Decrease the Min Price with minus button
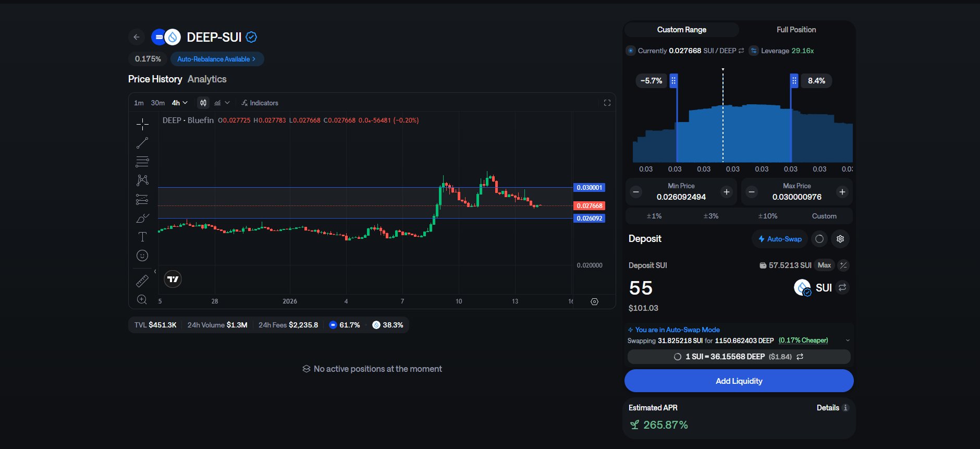 pos(636,192)
